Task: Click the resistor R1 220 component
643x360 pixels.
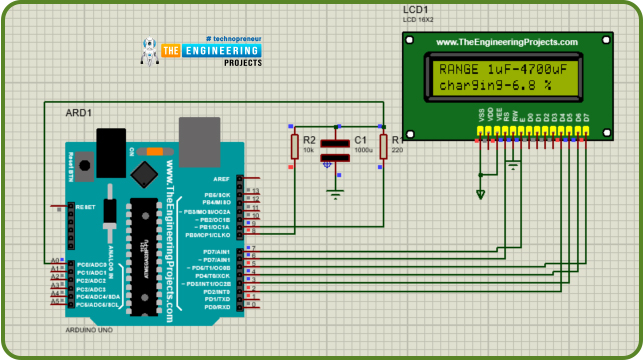Action: tap(383, 146)
